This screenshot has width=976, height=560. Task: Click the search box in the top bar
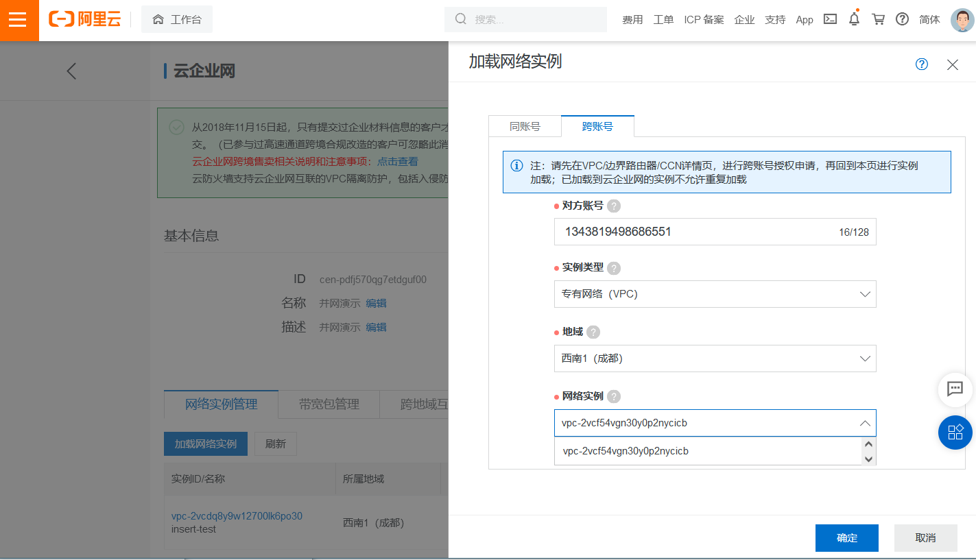(525, 19)
